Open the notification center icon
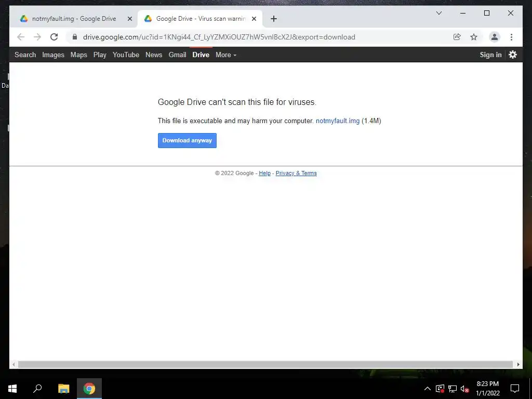 coord(515,389)
